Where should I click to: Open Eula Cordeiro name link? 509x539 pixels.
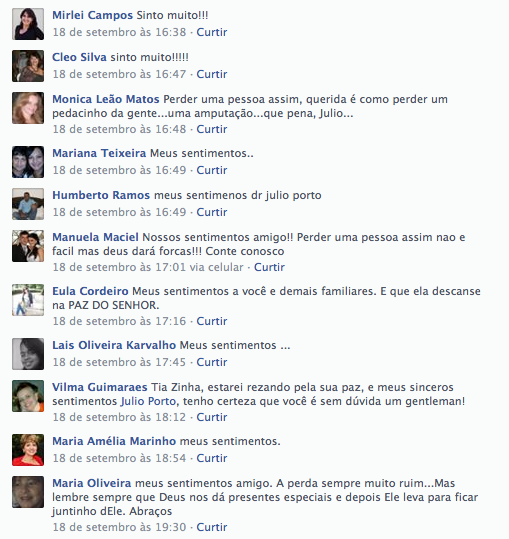(x=90, y=291)
